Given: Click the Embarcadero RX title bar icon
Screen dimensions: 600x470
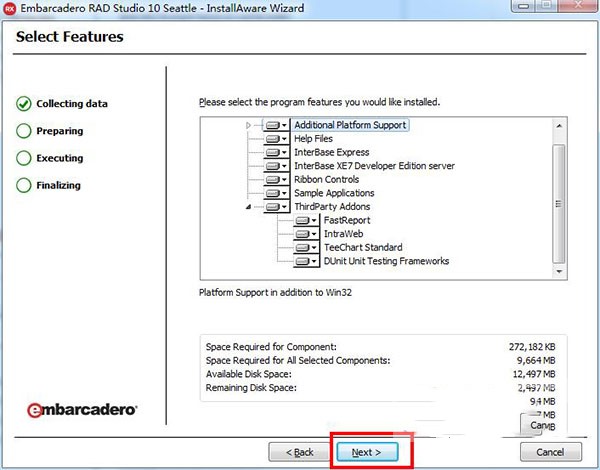Looking at the screenshot, I should [x=11, y=9].
